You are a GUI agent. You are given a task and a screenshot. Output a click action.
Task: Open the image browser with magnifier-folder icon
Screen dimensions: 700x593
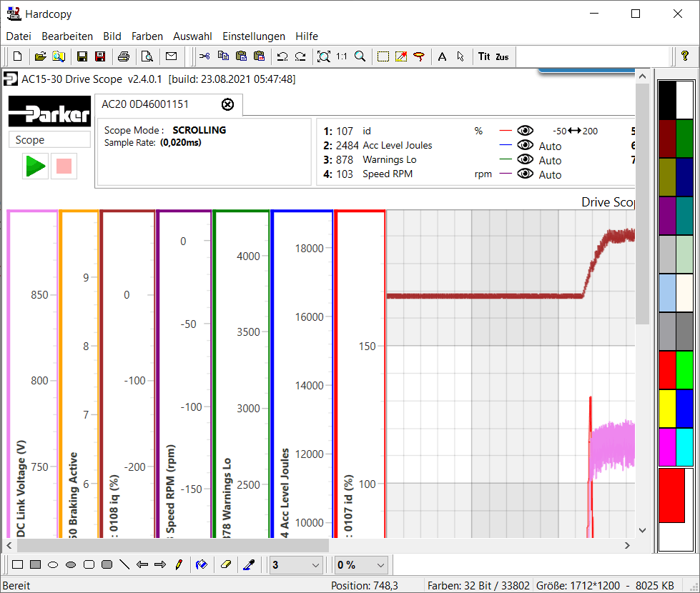pyautogui.click(x=59, y=56)
